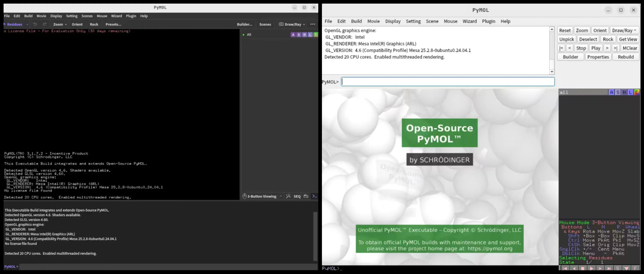
Task: Click the movie camera icon in left PyMOL
Action: click(x=306, y=196)
